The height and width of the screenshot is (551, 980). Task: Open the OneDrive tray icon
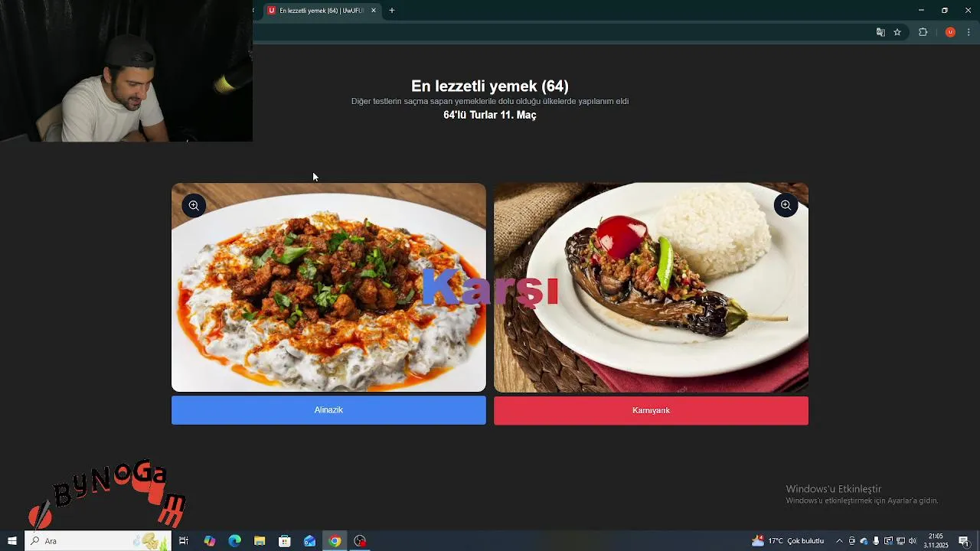pos(864,541)
